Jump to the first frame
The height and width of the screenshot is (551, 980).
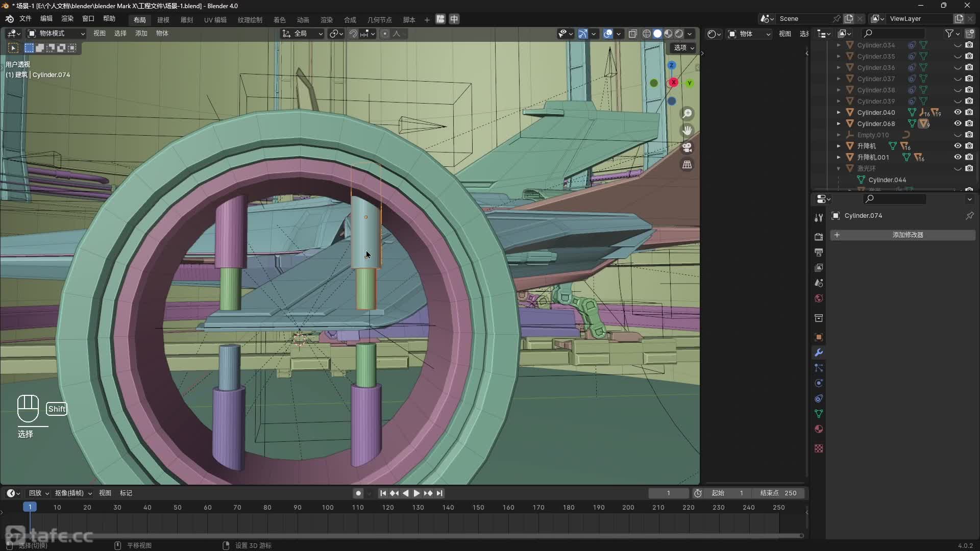(383, 493)
